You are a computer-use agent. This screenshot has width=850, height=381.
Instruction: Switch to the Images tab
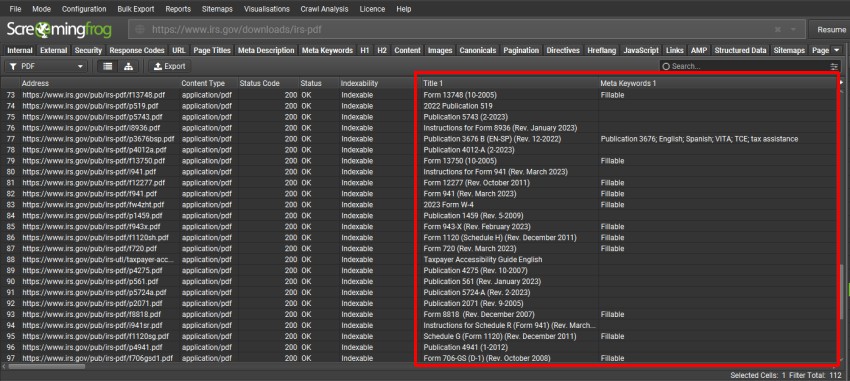click(x=440, y=50)
